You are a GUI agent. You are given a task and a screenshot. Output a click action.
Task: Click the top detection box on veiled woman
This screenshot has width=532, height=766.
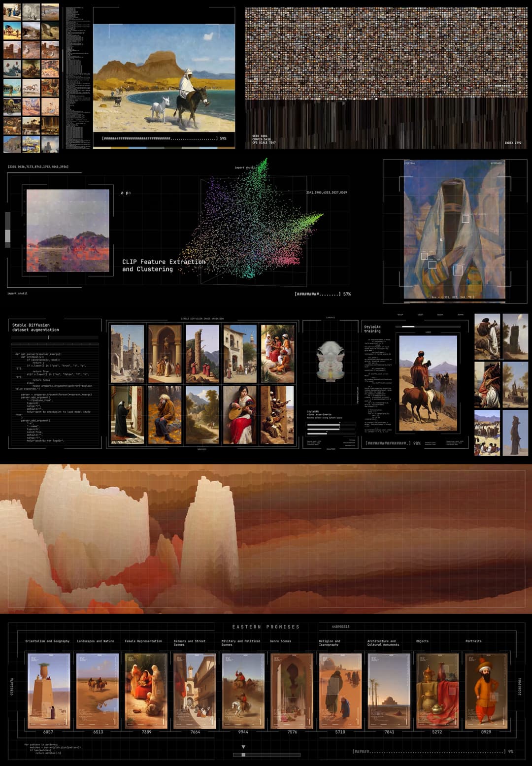click(465, 219)
